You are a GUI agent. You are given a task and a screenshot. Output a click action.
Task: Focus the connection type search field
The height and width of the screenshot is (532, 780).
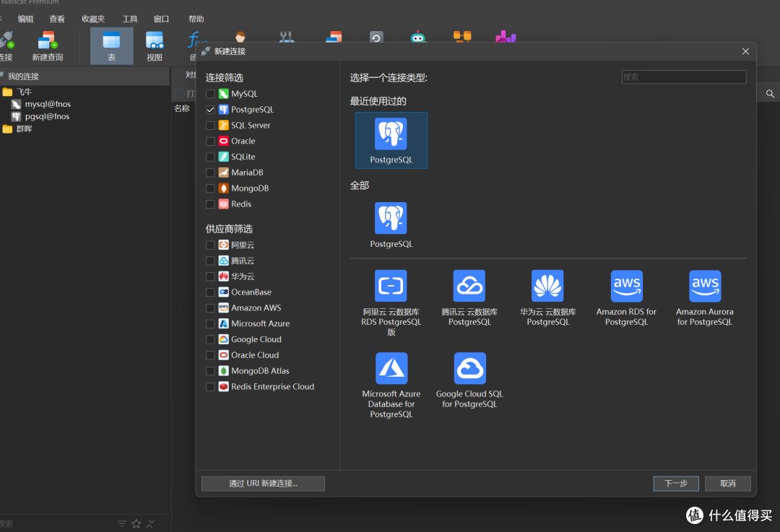pos(683,77)
